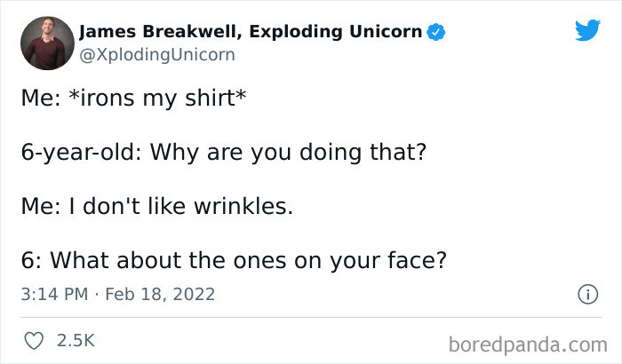Click the blue verified checkmark badge
Screen dimensions: 622x364
tap(435, 32)
